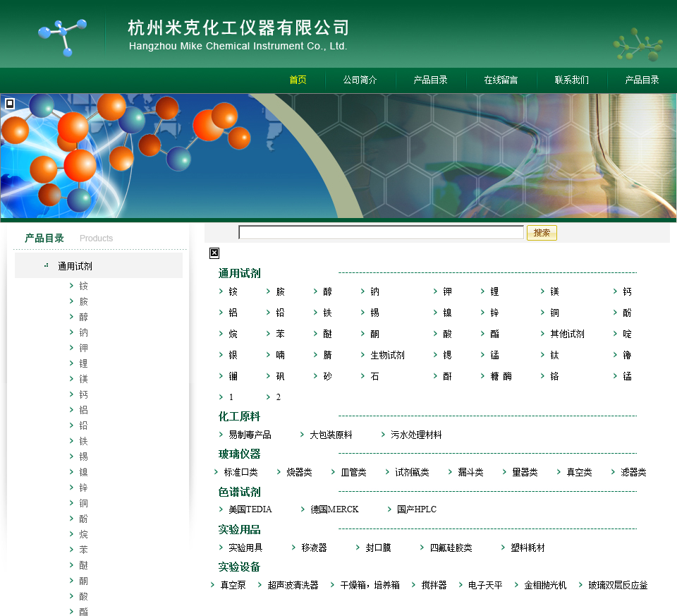Open the 烧器类 glassware link

pyautogui.click(x=299, y=472)
